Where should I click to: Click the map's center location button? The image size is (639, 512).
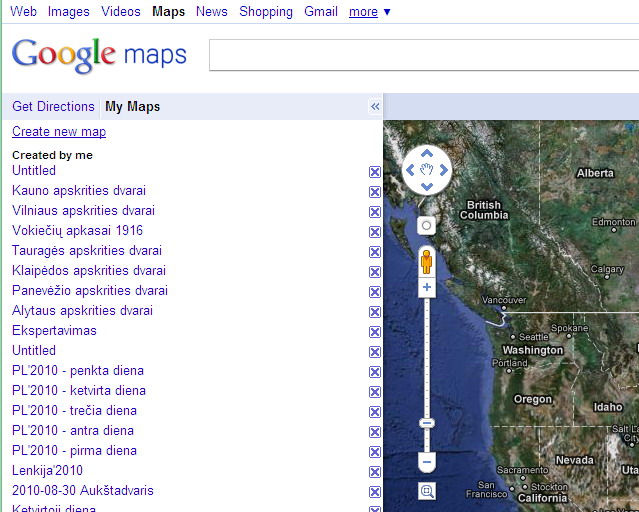pyautogui.click(x=427, y=226)
